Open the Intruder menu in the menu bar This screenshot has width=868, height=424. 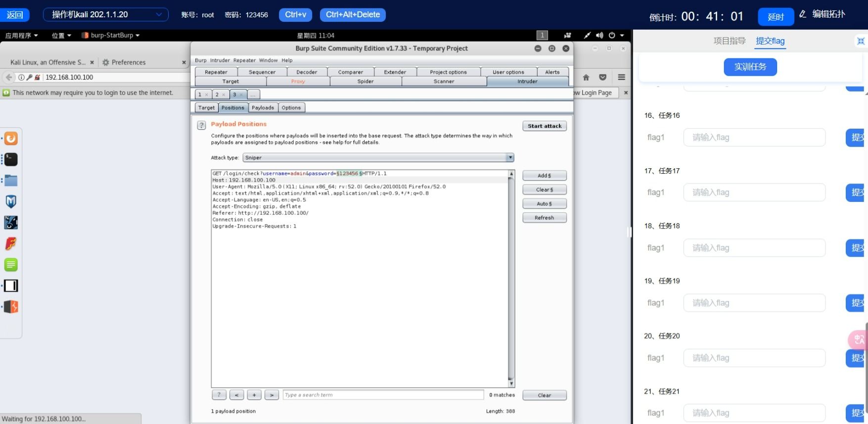220,60
